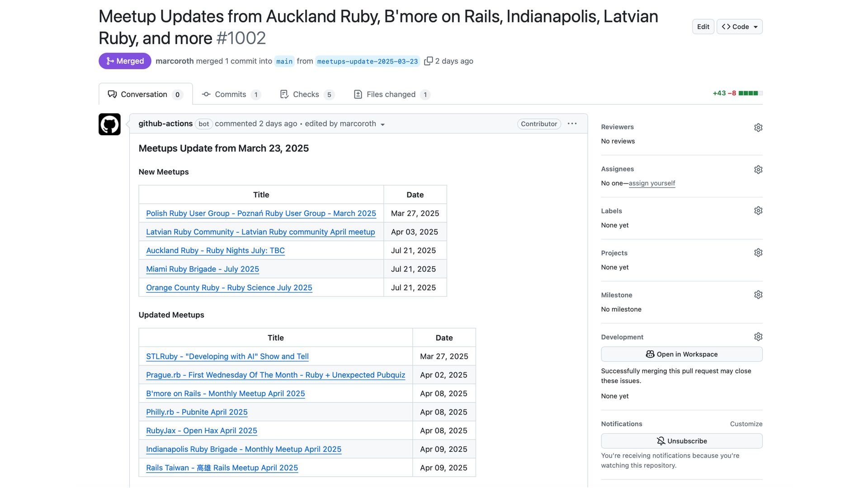Expand the edited by marcoroth history dropdown

click(x=382, y=125)
